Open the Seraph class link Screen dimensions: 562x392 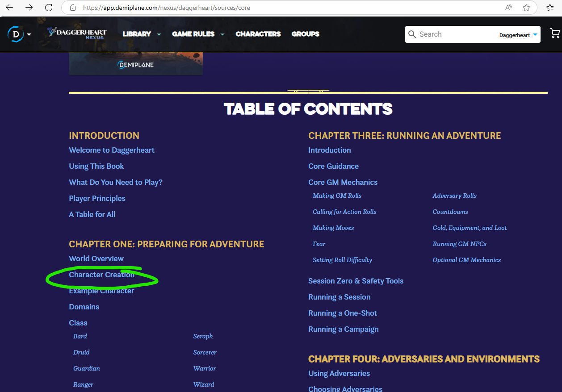click(x=203, y=336)
